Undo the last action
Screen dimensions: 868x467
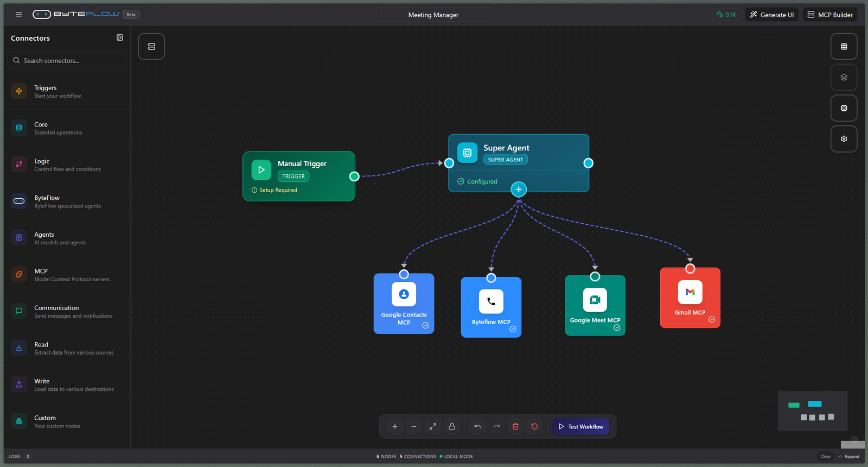click(477, 427)
